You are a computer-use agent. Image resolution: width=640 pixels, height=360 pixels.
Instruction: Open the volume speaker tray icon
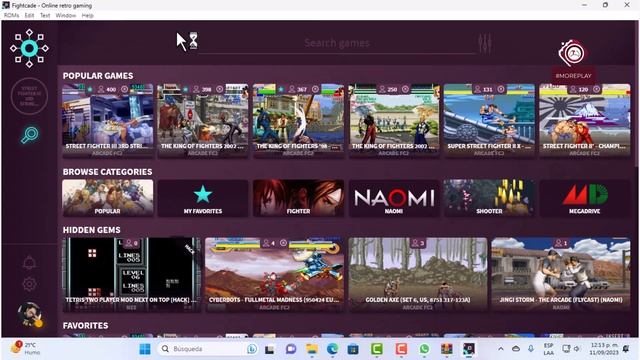tap(577, 349)
